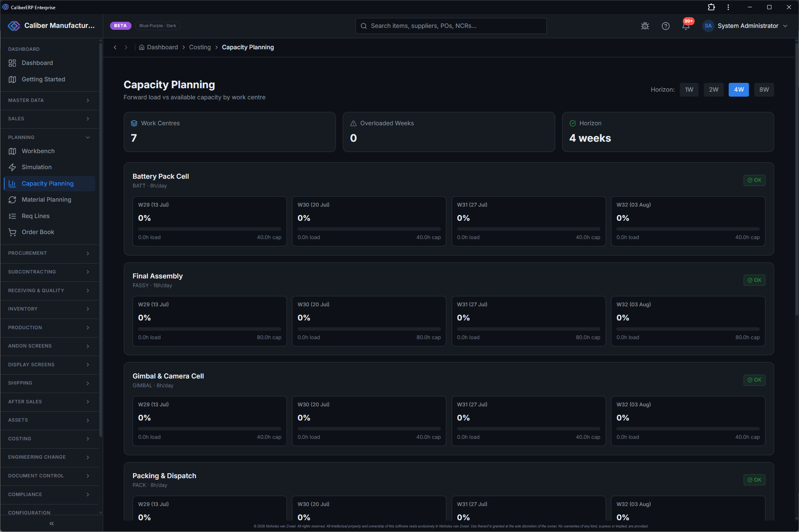Collapse sidebar with double-chevron icon

(52, 524)
